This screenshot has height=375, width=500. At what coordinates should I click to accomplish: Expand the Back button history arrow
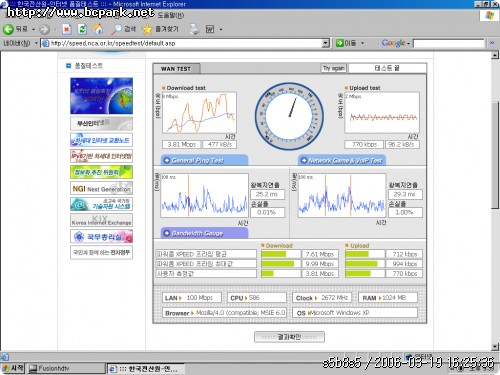point(33,30)
